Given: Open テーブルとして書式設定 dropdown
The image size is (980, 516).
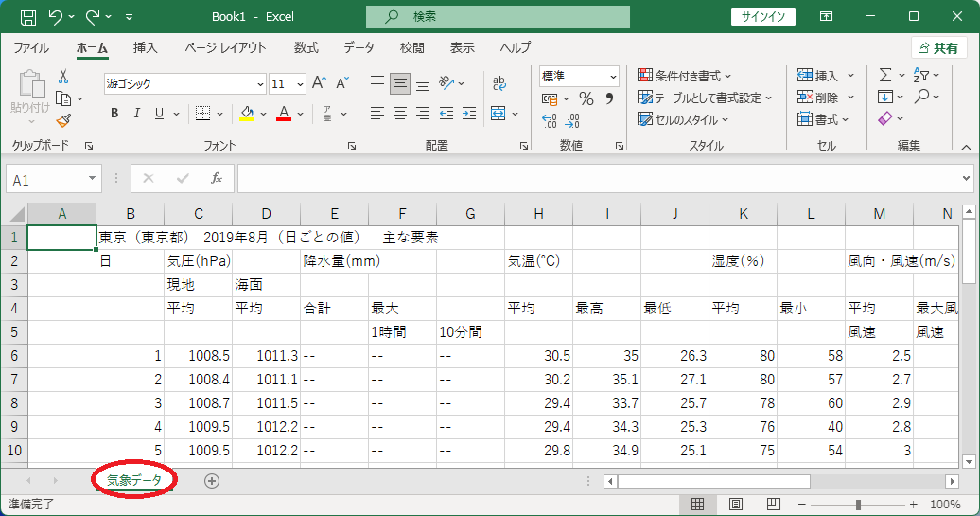Looking at the screenshot, I should coord(705,98).
